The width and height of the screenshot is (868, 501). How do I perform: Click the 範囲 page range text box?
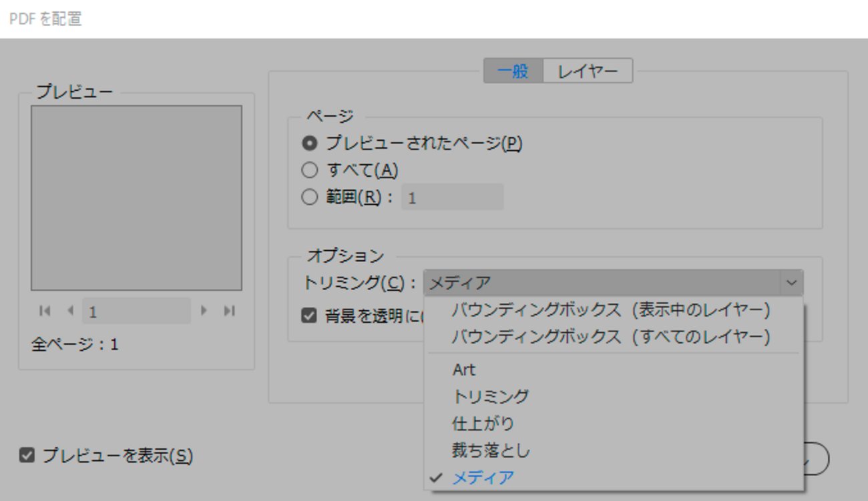451,197
